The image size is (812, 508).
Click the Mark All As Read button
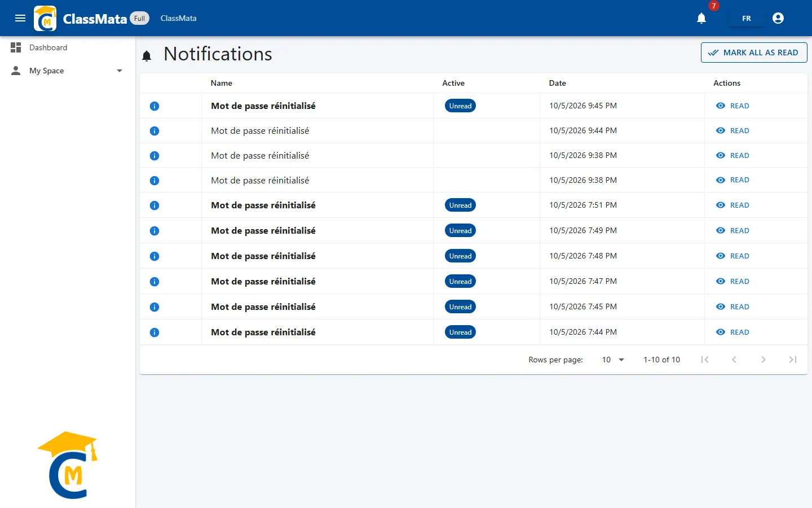pos(754,52)
